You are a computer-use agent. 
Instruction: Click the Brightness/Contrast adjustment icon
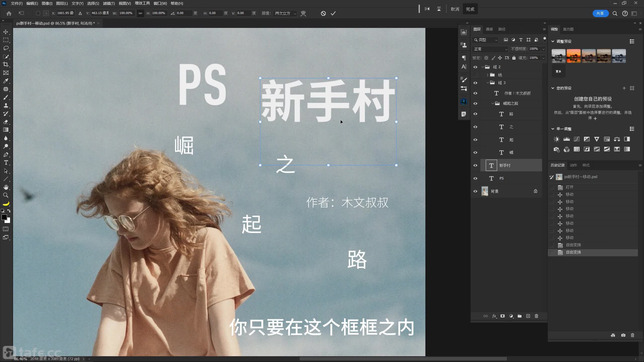(x=556, y=139)
